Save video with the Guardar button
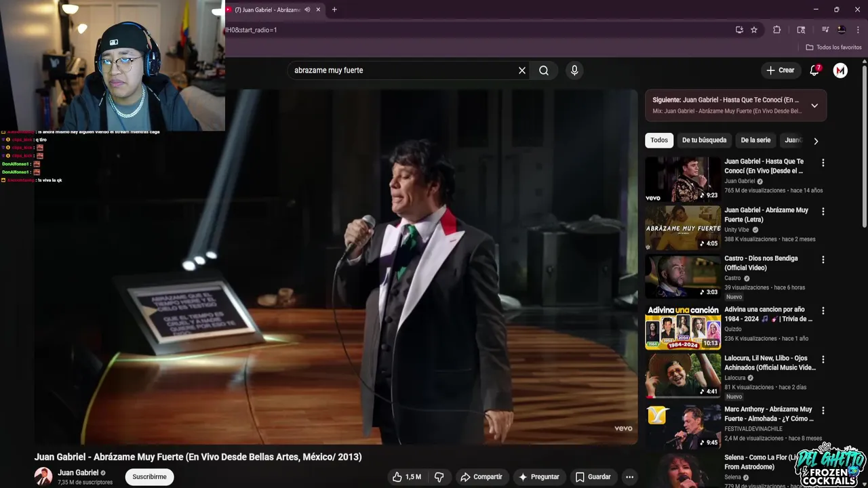 tap(593, 476)
